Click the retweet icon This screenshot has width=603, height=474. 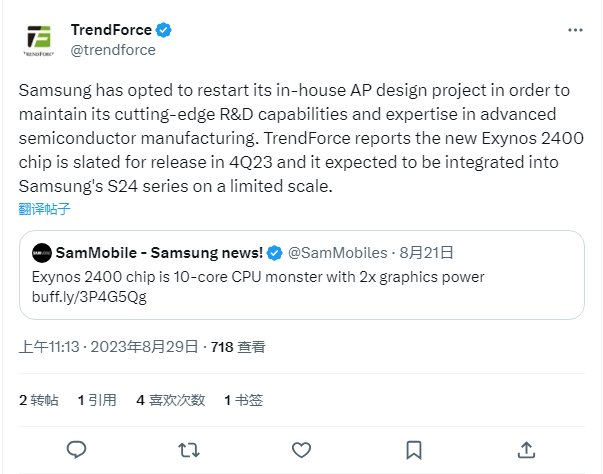(188, 448)
